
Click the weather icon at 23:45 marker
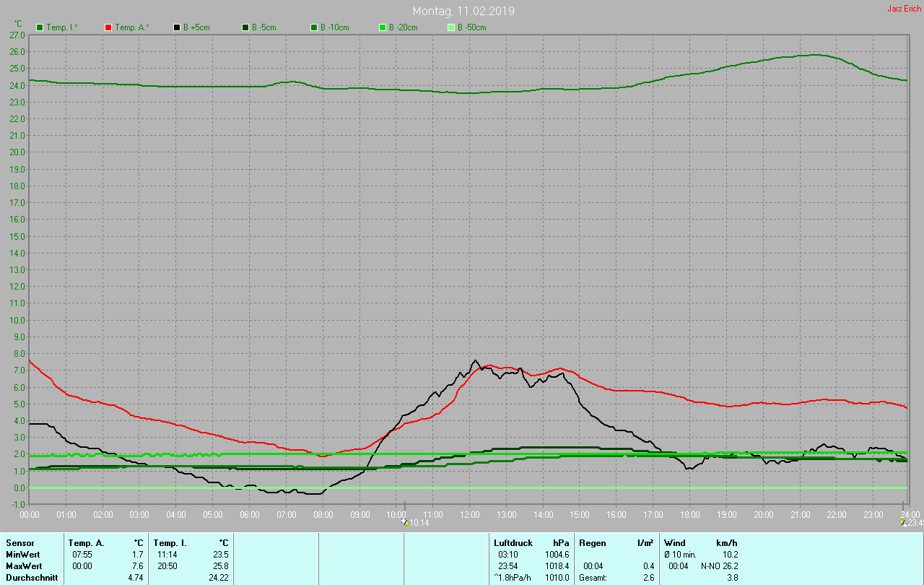[x=902, y=521]
